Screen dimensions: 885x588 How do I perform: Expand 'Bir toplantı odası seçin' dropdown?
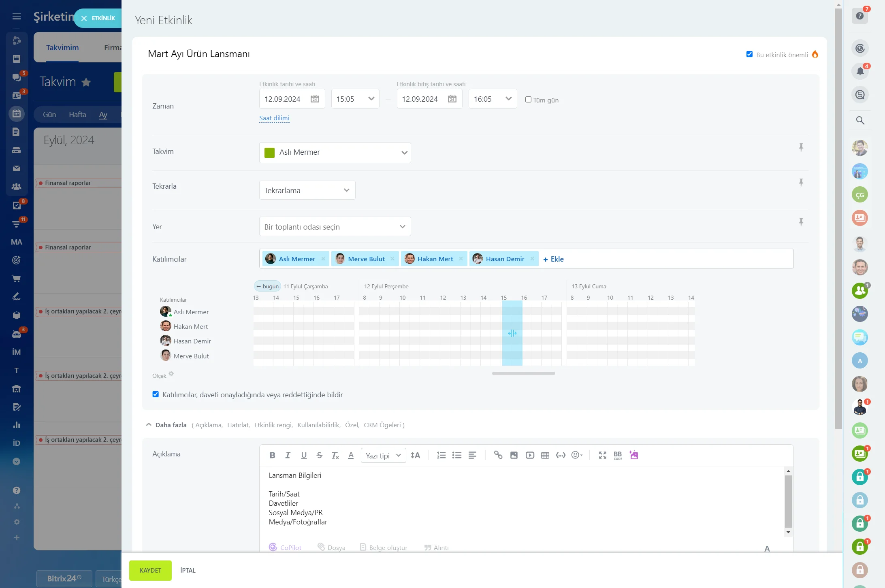(x=335, y=227)
